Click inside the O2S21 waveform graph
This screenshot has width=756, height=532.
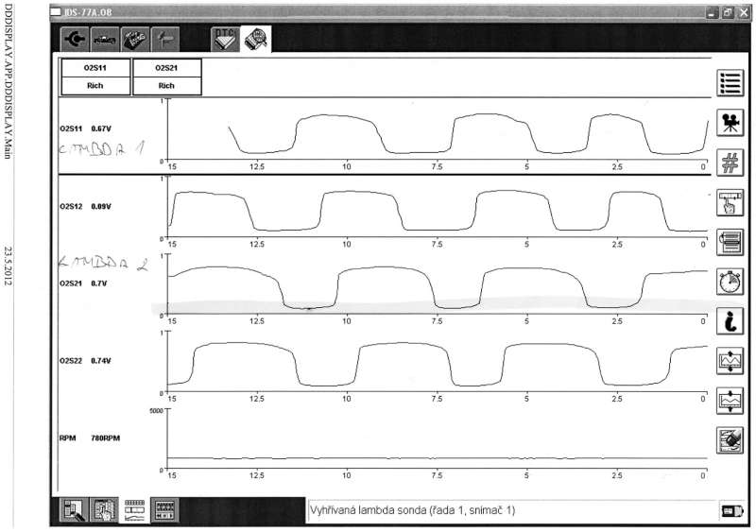(x=437, y=284)
